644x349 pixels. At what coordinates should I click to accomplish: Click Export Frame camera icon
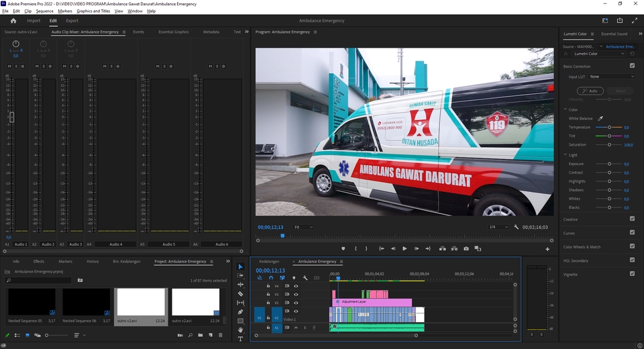click(466, 249)
